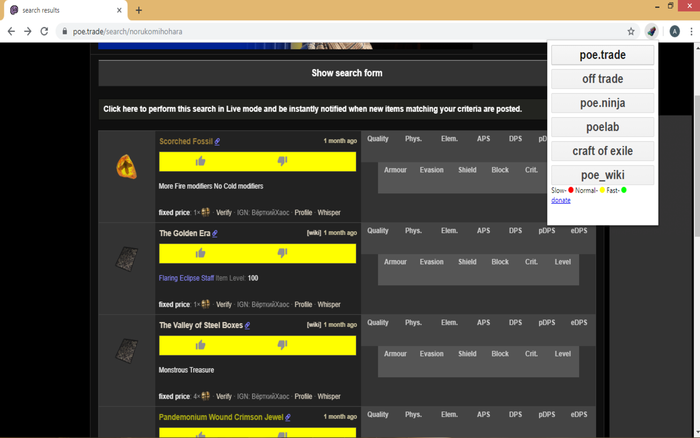This screenshot has height=438, width=700.
Task: Click thumbs up on Valley of Steel Boxes
Action: 200,345
